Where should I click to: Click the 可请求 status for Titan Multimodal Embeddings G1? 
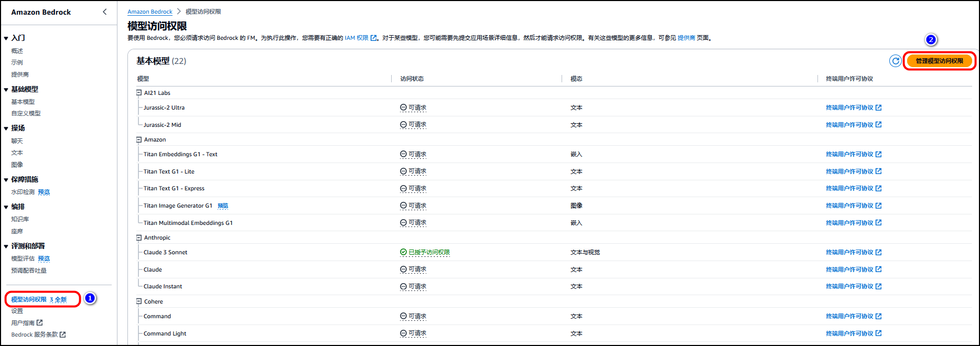pos(417,223)
